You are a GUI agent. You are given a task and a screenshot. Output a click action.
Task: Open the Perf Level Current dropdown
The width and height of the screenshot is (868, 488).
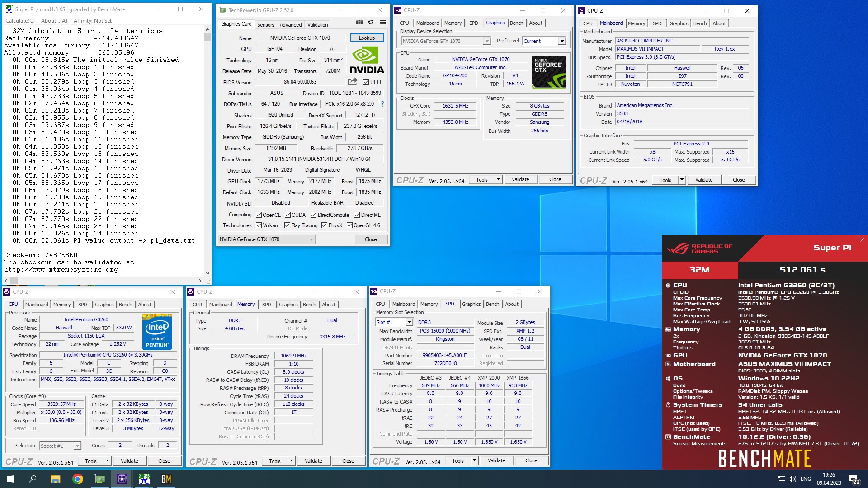(544, 41)
